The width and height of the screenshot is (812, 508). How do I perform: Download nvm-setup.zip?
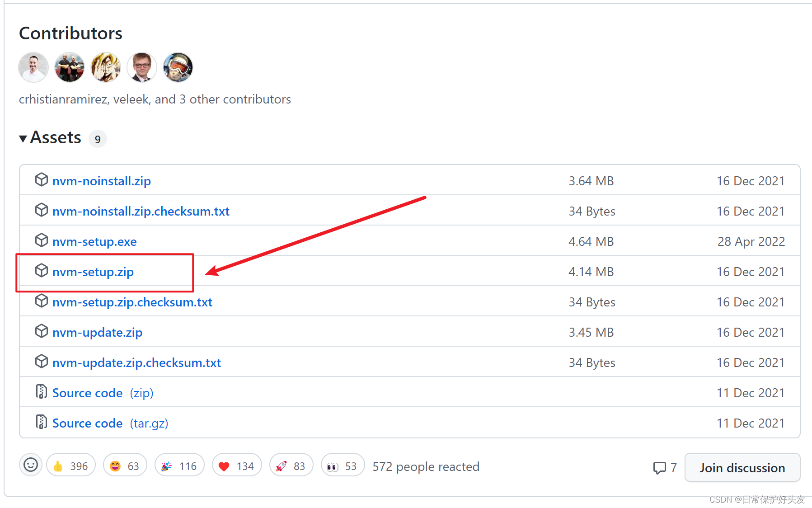(x=93, y=272)
